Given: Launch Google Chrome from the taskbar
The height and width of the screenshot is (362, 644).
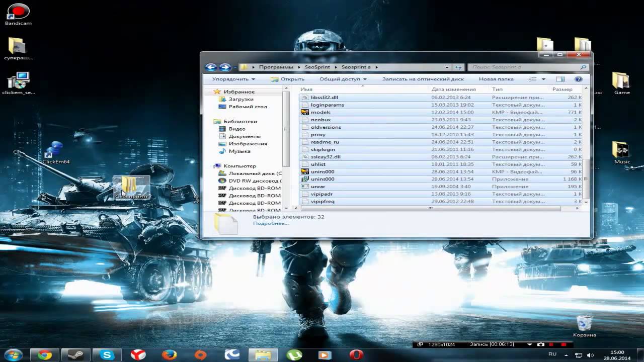Looking at the screenshot, I should (x=45, y=355).
